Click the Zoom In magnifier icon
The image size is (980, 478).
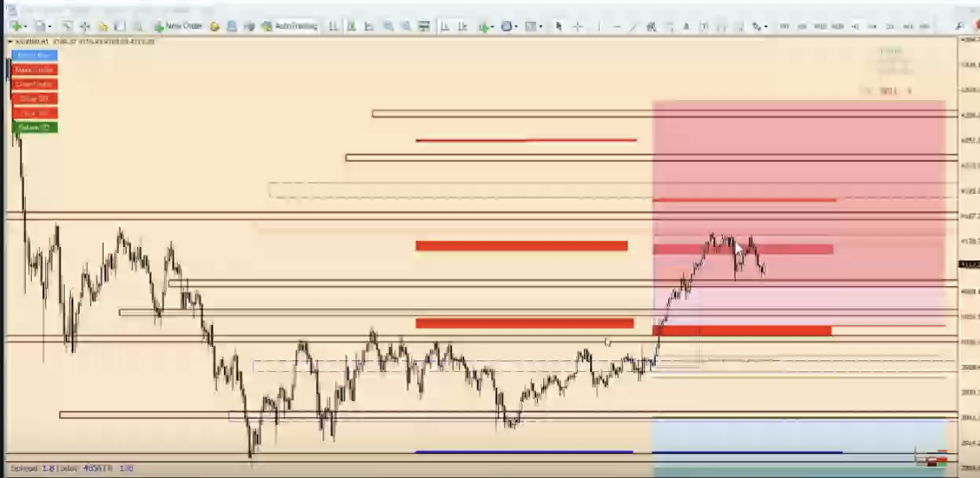pos(389,27)
